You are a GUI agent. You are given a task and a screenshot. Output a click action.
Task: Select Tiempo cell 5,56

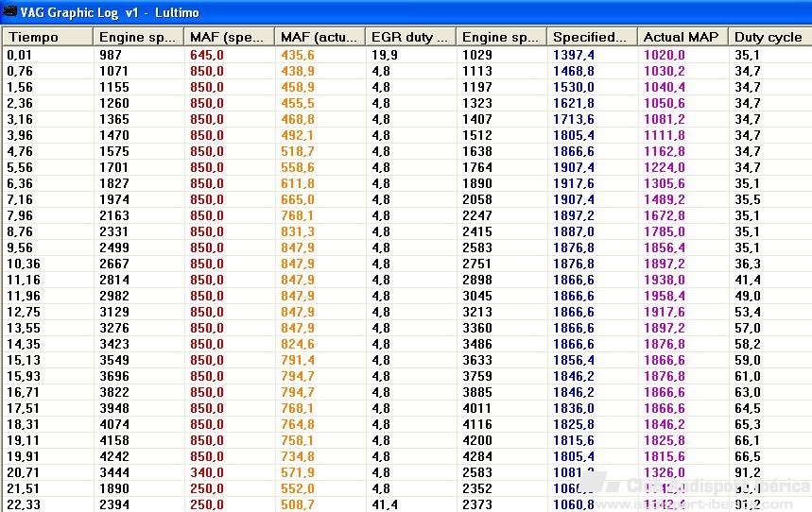[x=20, y=167]
